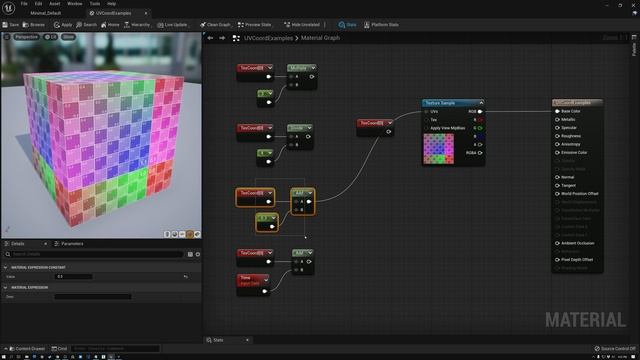This screenshot has height=360, width=640.
Task: Select the plane preview mesh icon
Action: pyautogui.click(x=182, y=234)
